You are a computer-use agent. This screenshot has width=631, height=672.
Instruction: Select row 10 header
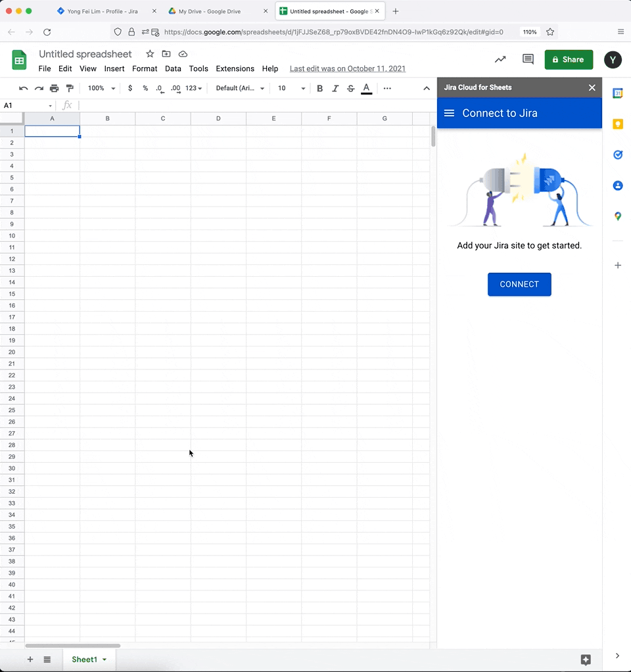pyautogui.click(x=12, y=235)
